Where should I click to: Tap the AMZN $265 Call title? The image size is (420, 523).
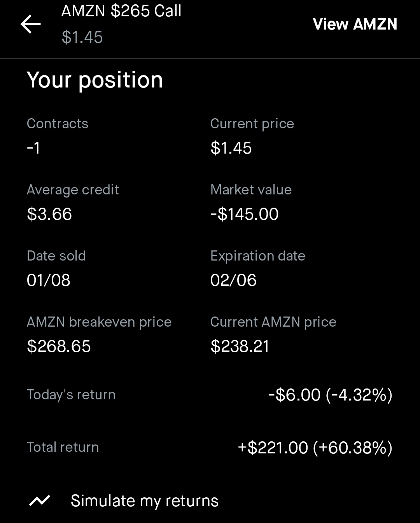(121, 11)
